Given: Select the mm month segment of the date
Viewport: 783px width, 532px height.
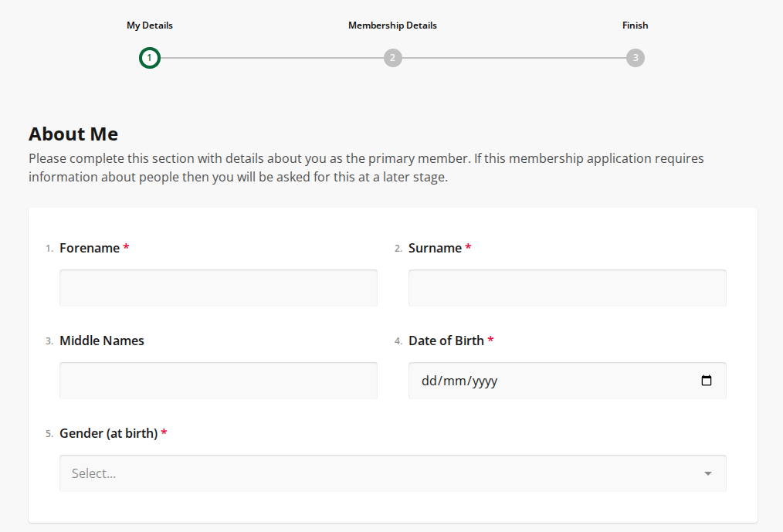Looking at the screenshot, I should [455, 381].
